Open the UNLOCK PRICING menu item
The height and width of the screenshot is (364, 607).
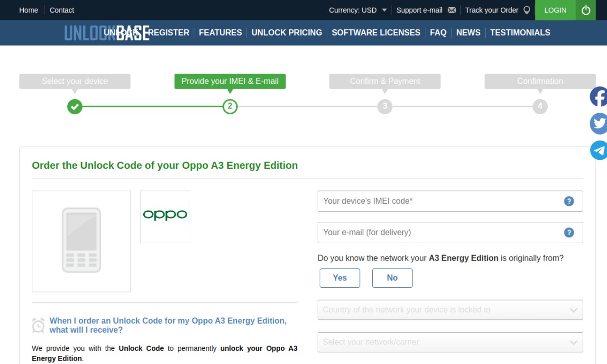287,33
